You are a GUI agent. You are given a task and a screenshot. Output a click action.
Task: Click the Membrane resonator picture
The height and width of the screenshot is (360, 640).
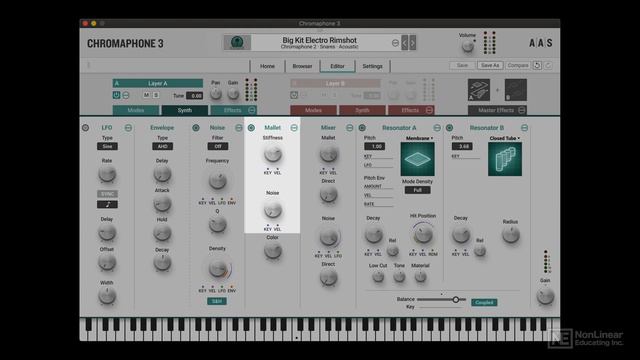click(x=417, y=159)
